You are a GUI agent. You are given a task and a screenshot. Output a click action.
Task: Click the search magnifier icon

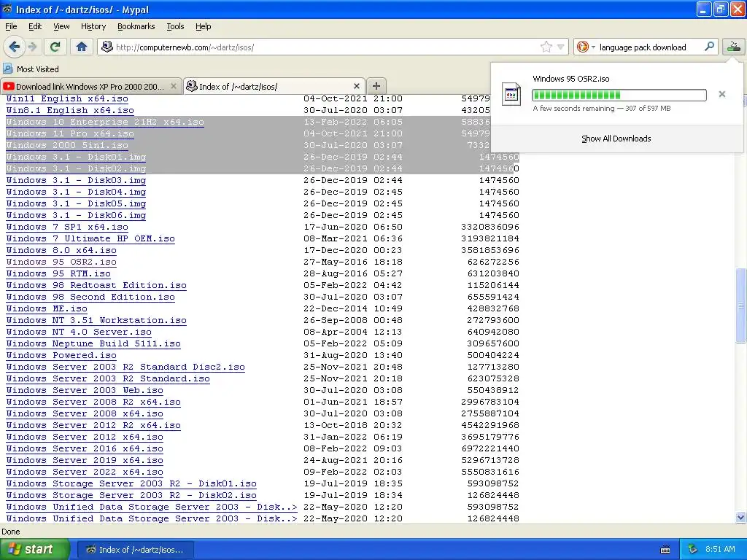[x=709, y=47]
